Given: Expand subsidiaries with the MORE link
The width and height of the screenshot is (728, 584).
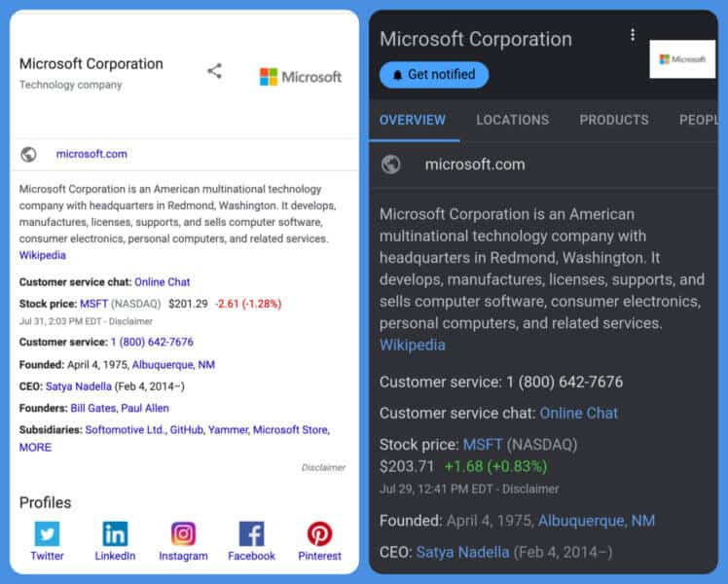Looking at the screenshot, I should point(35,448).
